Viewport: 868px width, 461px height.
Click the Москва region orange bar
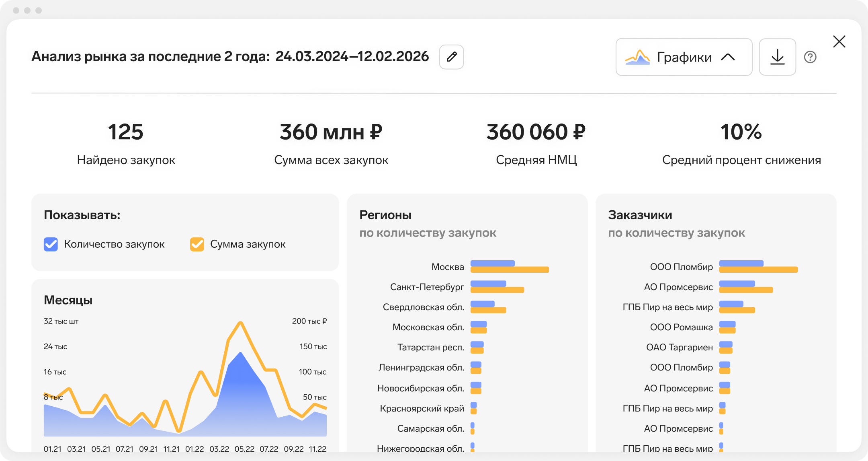coord(510,270)
